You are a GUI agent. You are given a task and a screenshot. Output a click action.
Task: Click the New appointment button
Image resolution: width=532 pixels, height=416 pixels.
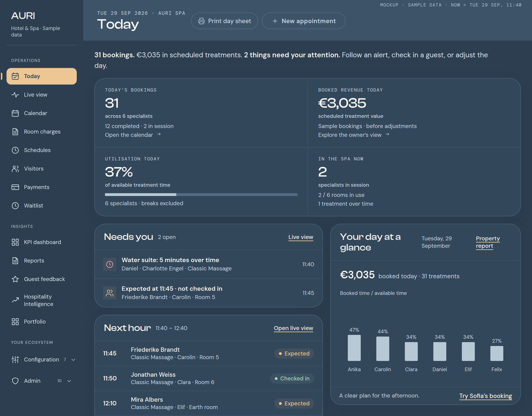click(303, 21)
